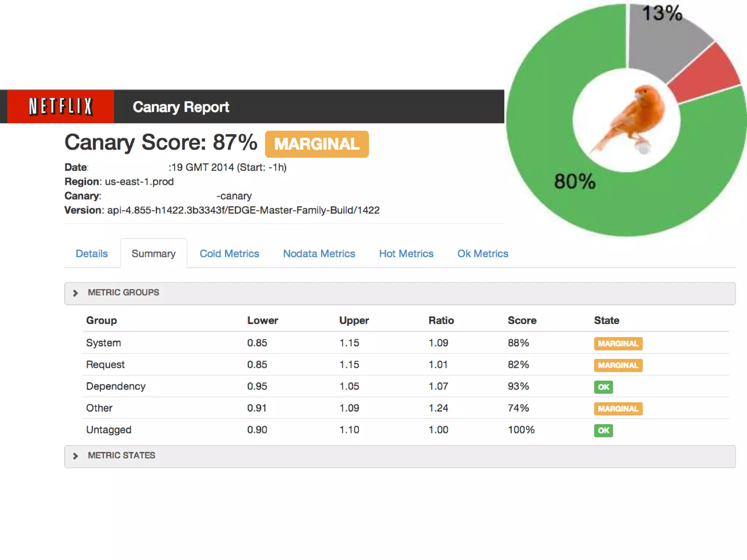Open the Details tab
Screen dimensions: 747x560
click(x=92, y=254)
